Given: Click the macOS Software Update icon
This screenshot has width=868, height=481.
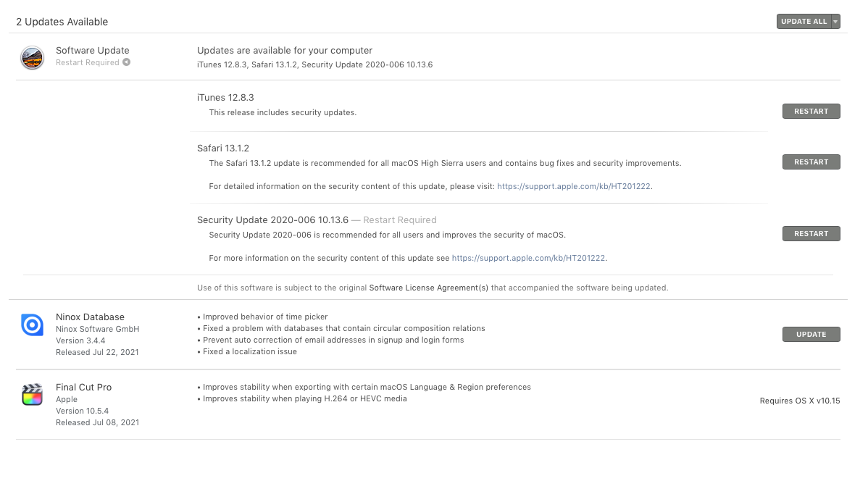Looking at the screenshot, I should (32, 57).
